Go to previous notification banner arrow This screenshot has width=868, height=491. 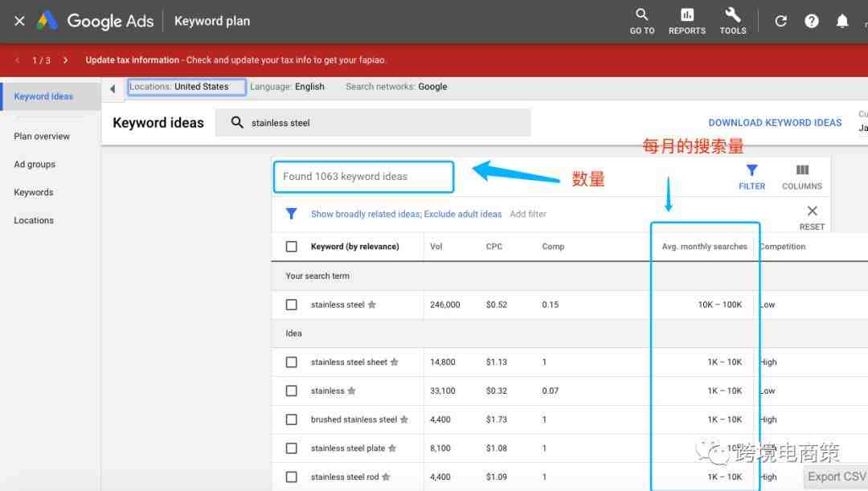coord(17,59)
